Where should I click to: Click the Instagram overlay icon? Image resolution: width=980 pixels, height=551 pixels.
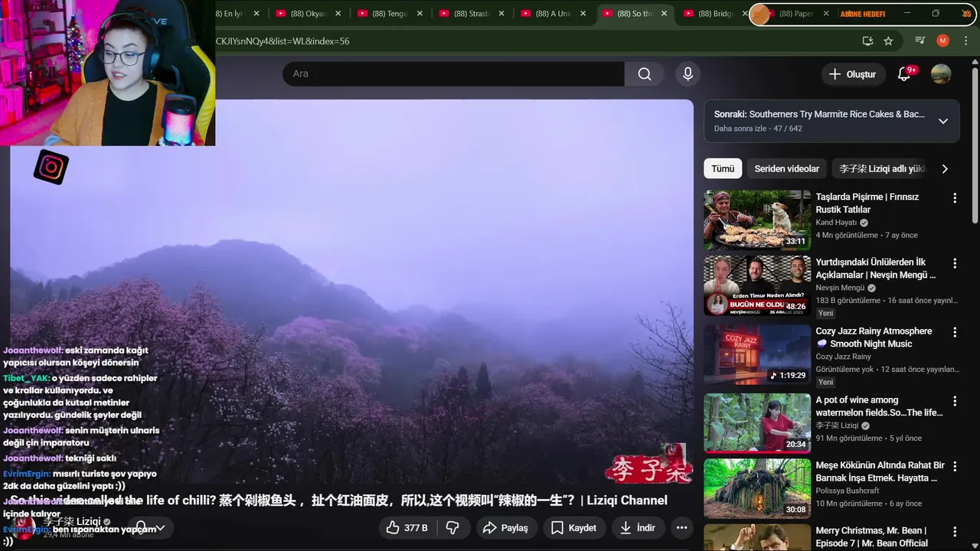point(51,167)
